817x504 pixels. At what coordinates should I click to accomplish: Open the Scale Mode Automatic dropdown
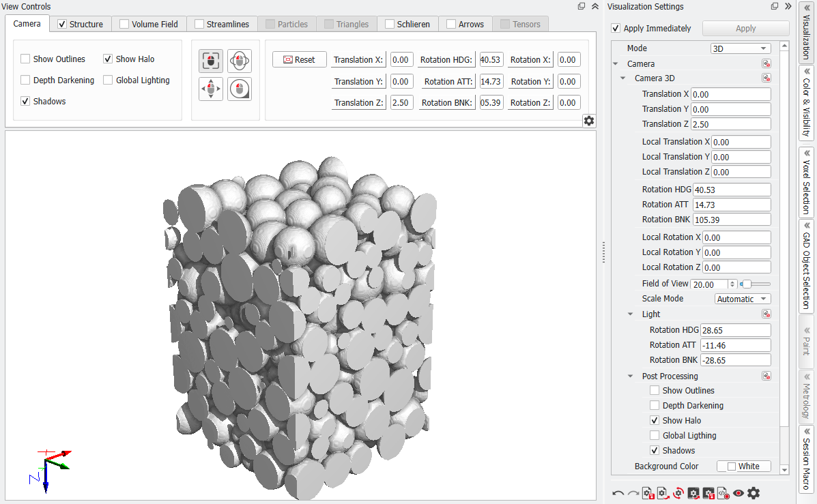(743, 299)
